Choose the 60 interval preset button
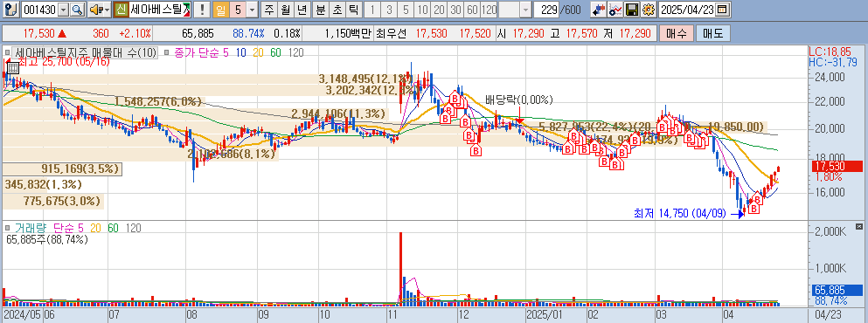Screen dimensions: 868x323 (x=472, y=10)
